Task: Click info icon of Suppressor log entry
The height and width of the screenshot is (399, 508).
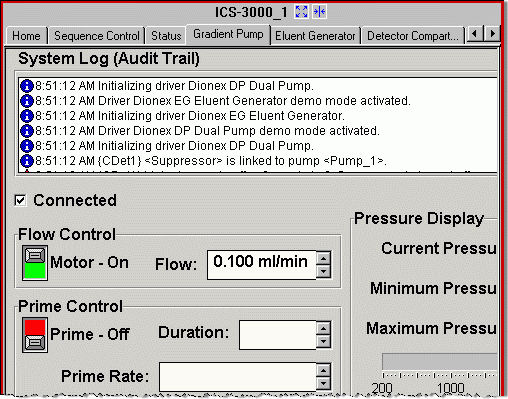Action: click(27, 161)
